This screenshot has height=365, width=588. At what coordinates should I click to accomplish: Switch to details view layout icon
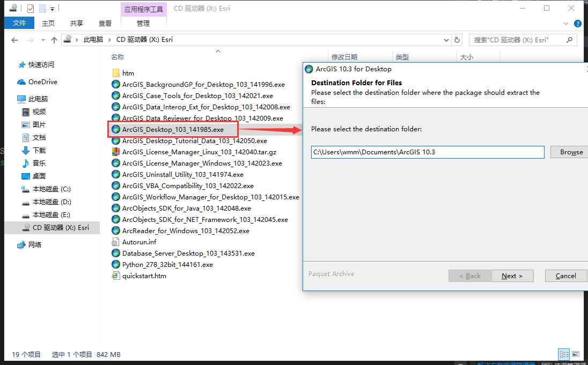[x=564, y=354]
